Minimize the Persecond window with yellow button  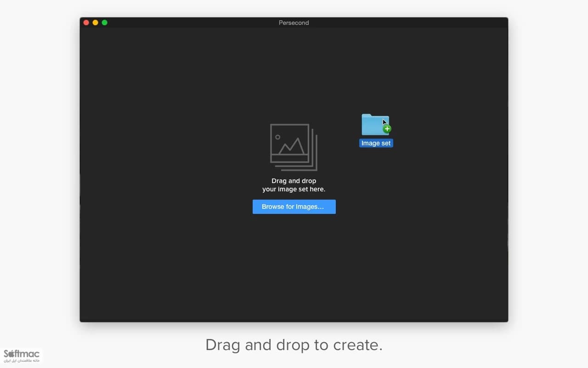coord(95,23)
